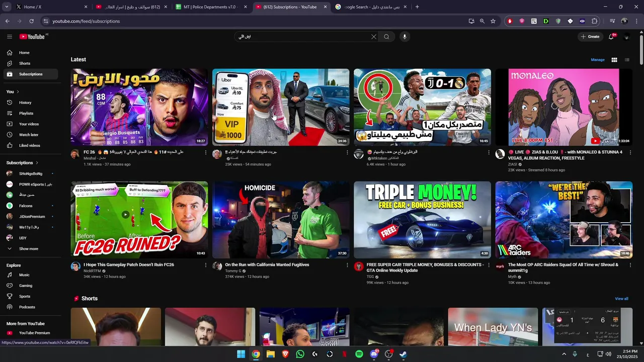The width and height of the screenshot is (644, 362).
Task: Open Liked videos in sidebar
Action: (31, 145)
